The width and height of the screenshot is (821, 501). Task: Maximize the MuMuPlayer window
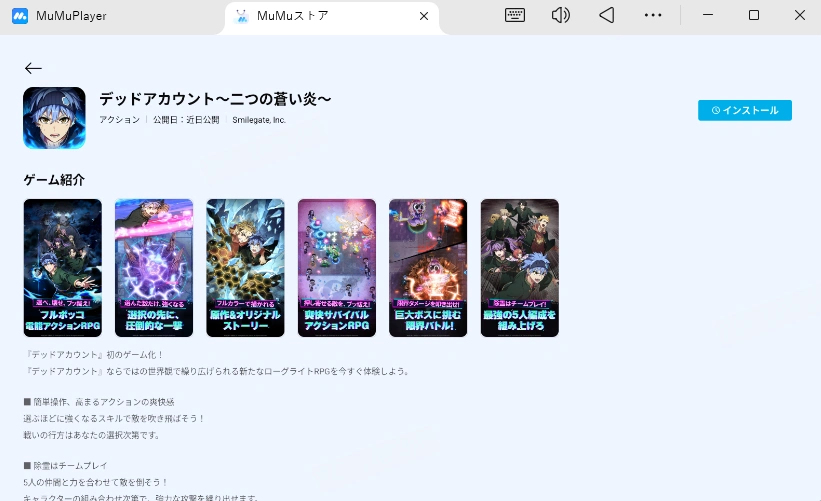[754, 15]
